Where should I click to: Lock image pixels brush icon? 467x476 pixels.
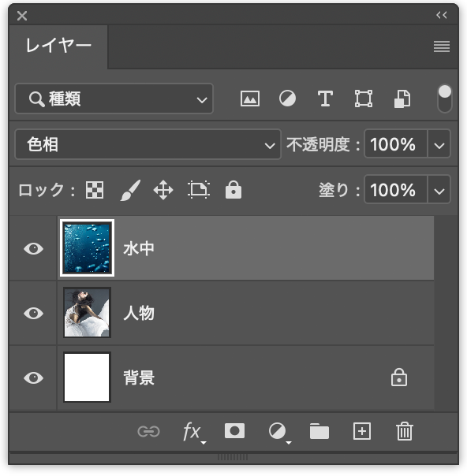130,190
